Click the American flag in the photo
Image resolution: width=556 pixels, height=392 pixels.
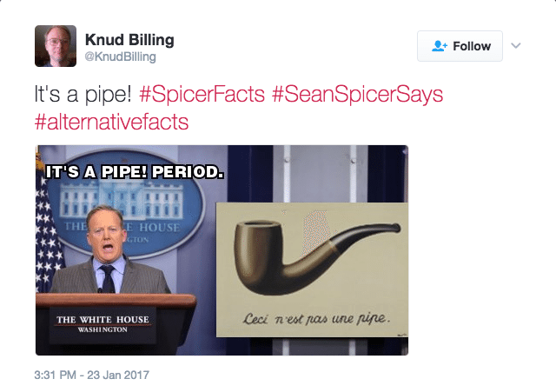48,226
